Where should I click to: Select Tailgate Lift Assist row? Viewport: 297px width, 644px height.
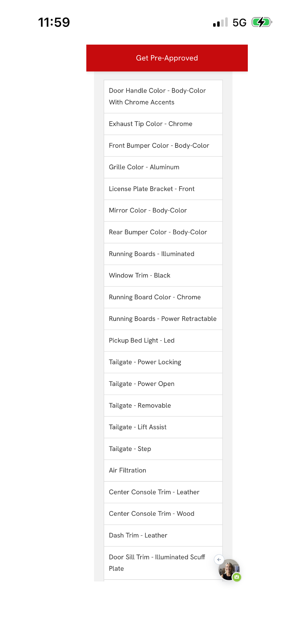coord(163,427)
